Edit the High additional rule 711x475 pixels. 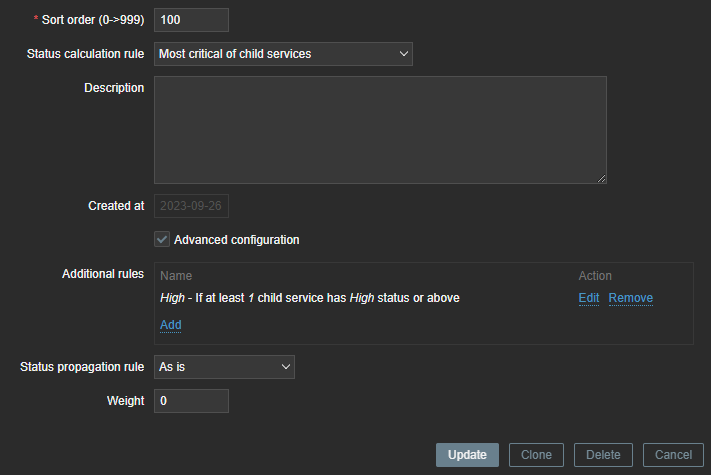click(x=589, y=298)
